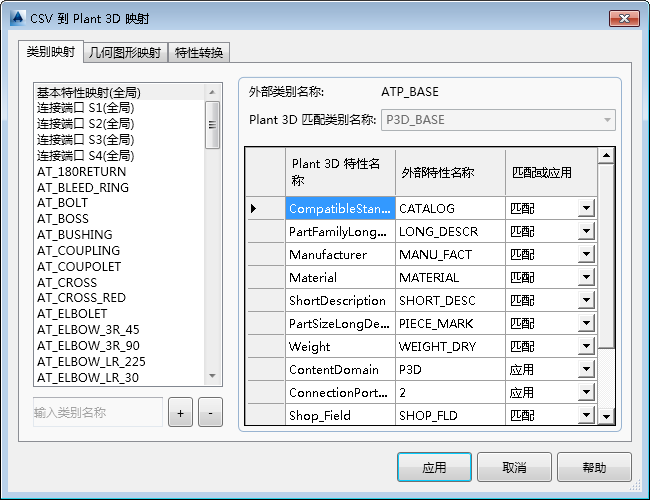Click the category list scrollbar thumb
The image size is (650, 500).
[x=212, y=125]
